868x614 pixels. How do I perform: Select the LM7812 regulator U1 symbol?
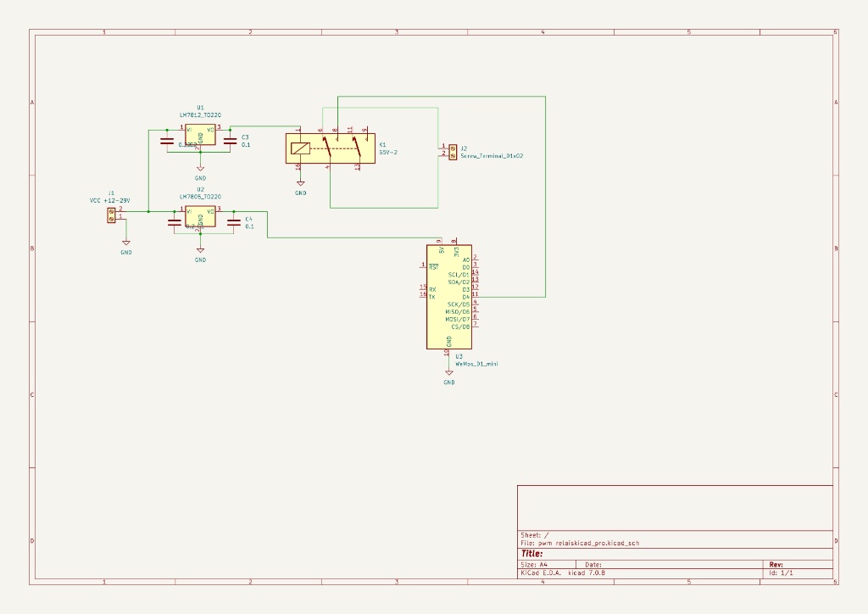[x=200, y=136]
